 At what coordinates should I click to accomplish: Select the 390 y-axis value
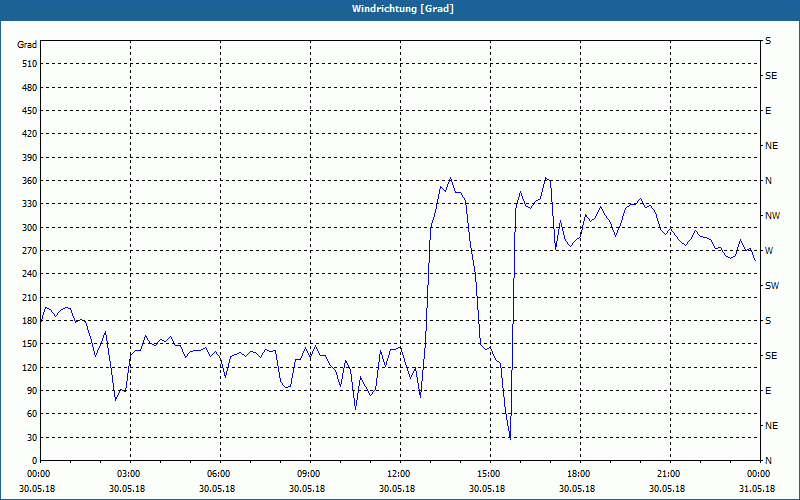pyautogui.click(x=30, y=158)
